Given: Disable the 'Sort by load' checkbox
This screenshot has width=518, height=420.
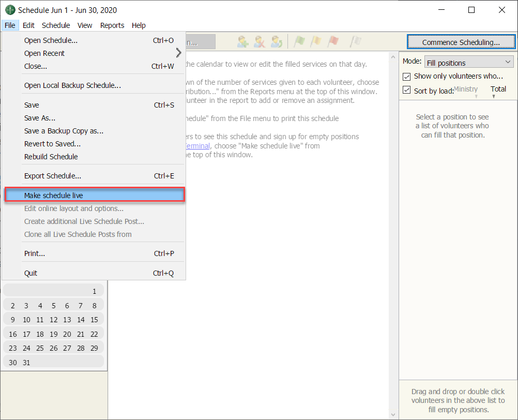Looking at the screenshot, I should pos(406,89).
